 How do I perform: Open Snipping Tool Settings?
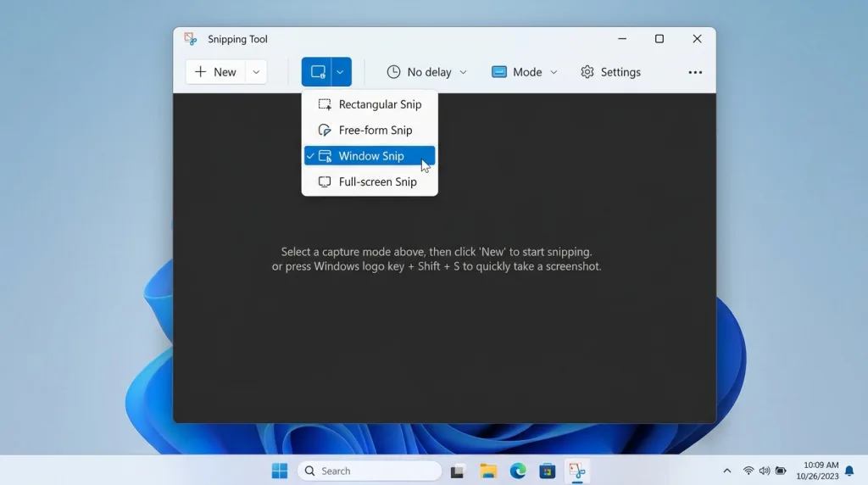[610, 72]
